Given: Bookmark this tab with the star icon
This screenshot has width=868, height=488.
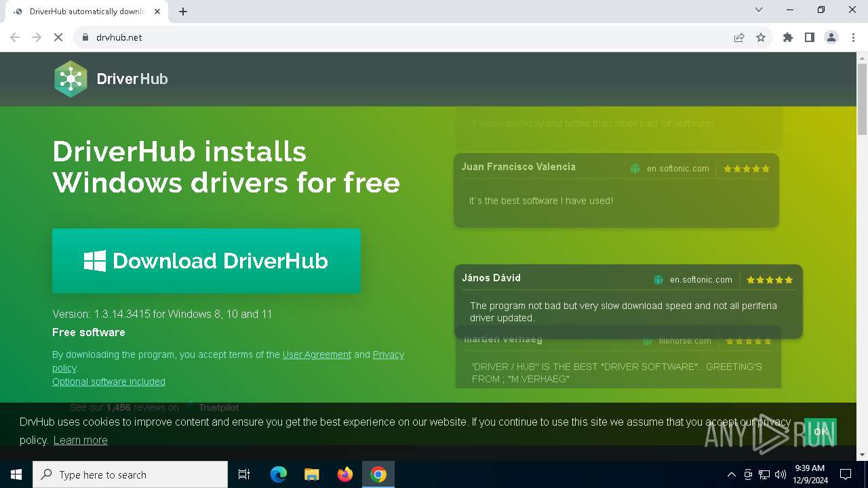Looking at the screenshot, I should point(761,37).
